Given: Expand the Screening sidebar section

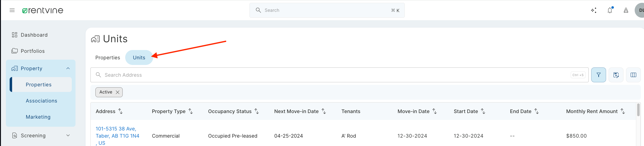Looking at the screenshot, I should pyautogui.click(x=68, y=135).
